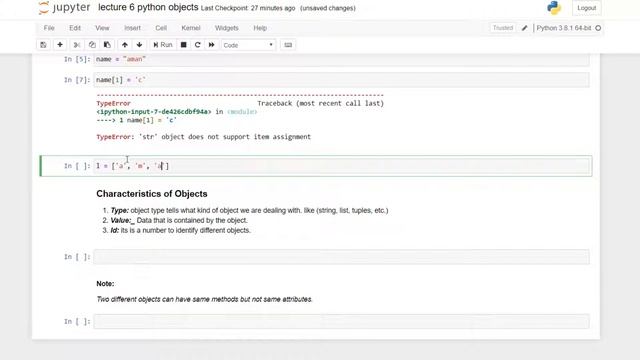Click the Logout button

coord(587,8)
